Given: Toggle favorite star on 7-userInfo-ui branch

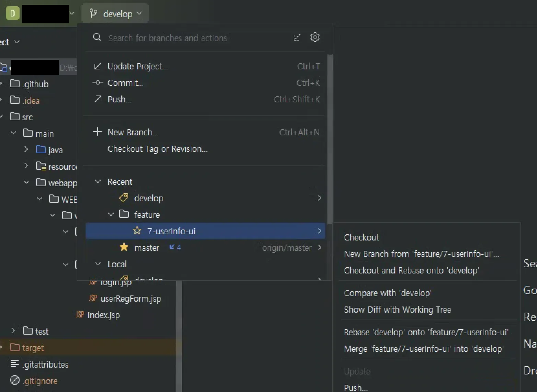Looking at the screenshot, I should (137, 231).
